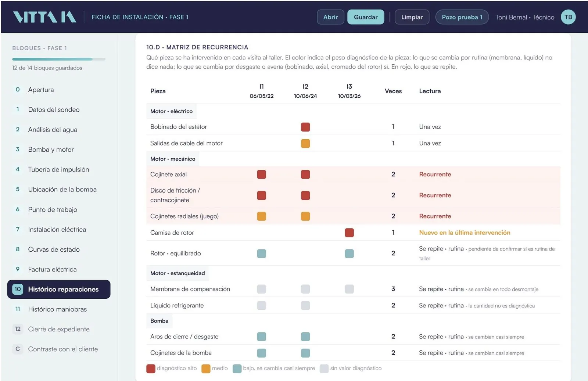Go to Factura eléctrica block
Screen dimensions: 588x381
coord(59,269)
